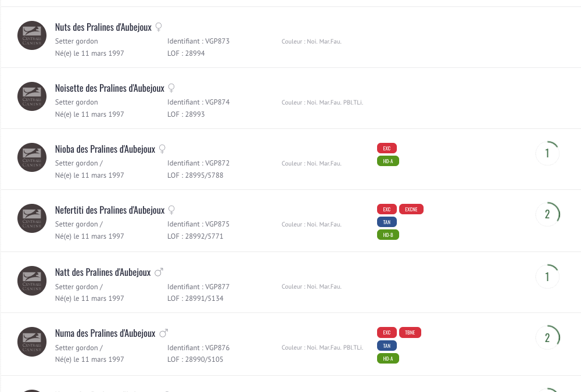Image resolution: width=581 pixels, height=392 pixels.
Task: Click the HD-B green badge for Nefertiti
Action: coord(388,235)
